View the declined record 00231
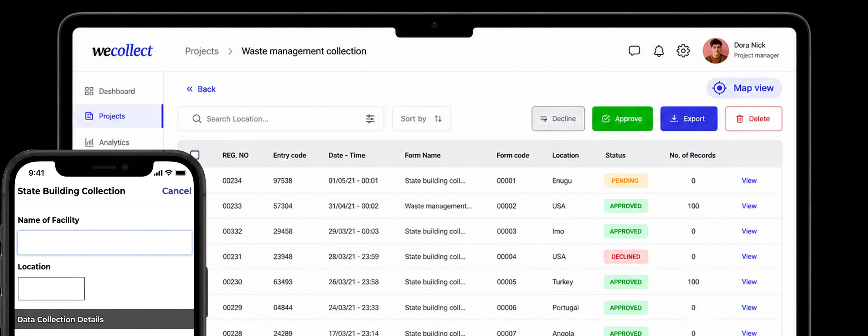868x336 pixels. coord(749,256)
